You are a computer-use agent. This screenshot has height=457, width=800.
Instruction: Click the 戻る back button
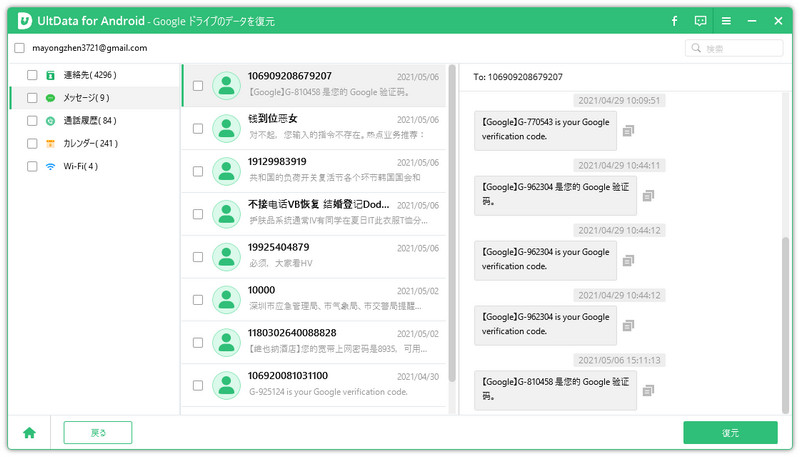[x=97, y=433]
